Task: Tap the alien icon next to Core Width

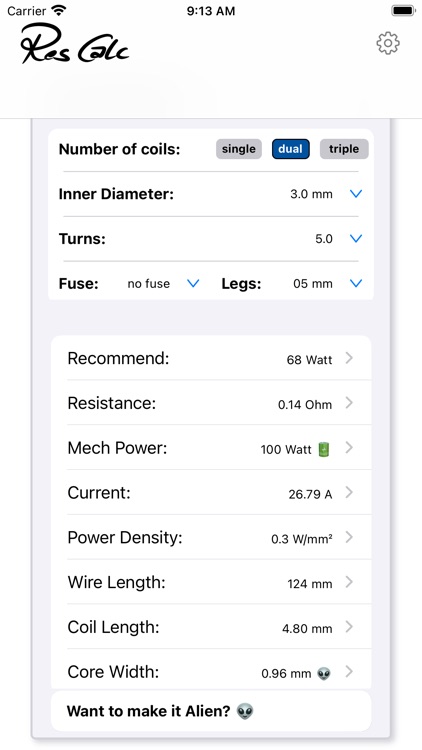Action: coord(324,673)
